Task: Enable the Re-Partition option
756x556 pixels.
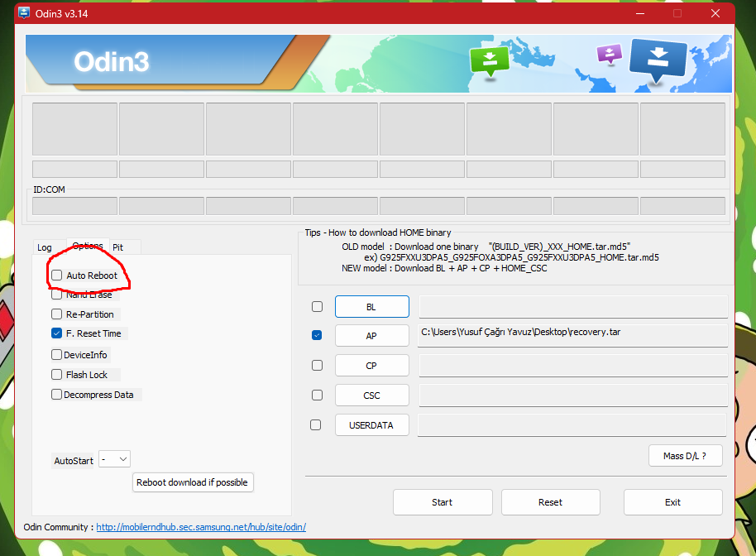Action: click(x=57, y=314)
